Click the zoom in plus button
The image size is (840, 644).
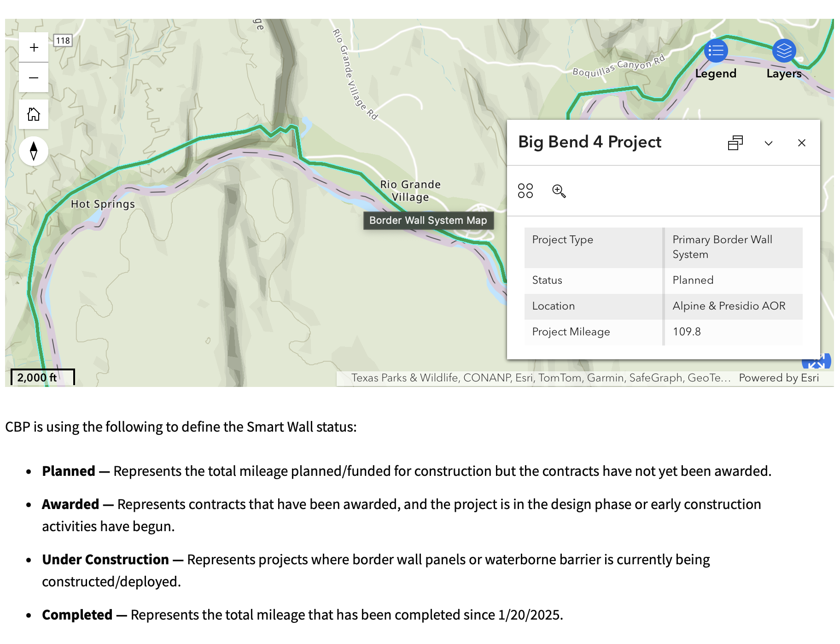[34, 47]
